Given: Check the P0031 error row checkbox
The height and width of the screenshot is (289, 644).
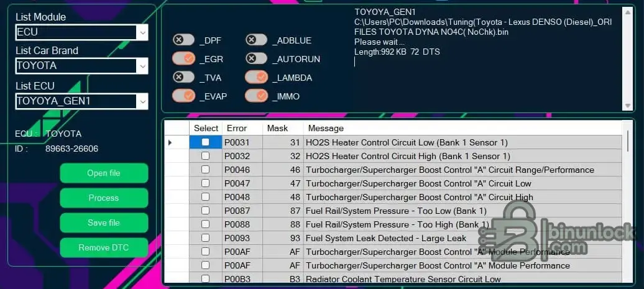Looking at the screenshot, I should click(x=206, y=142).
